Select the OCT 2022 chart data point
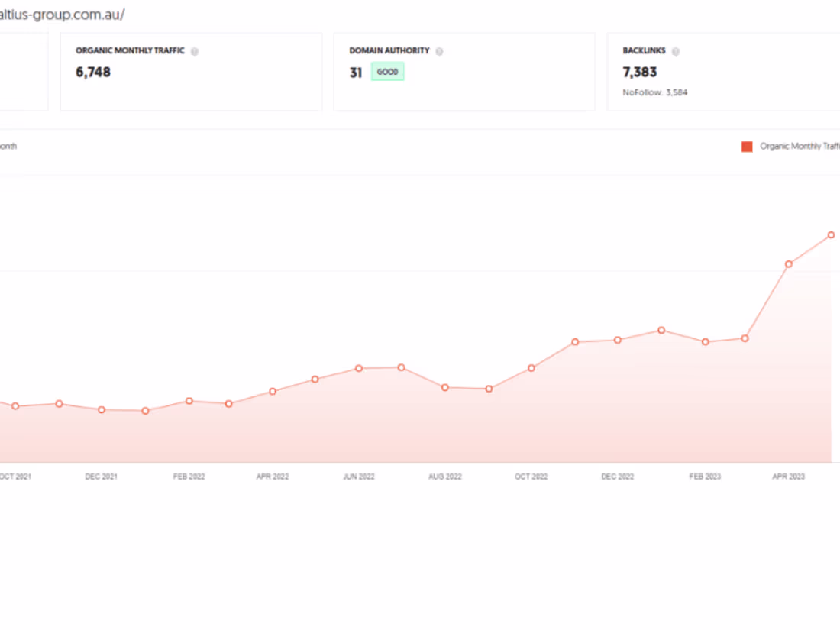Screen dimensions: 840x630 pyautogui.click(x=531, y=368)
